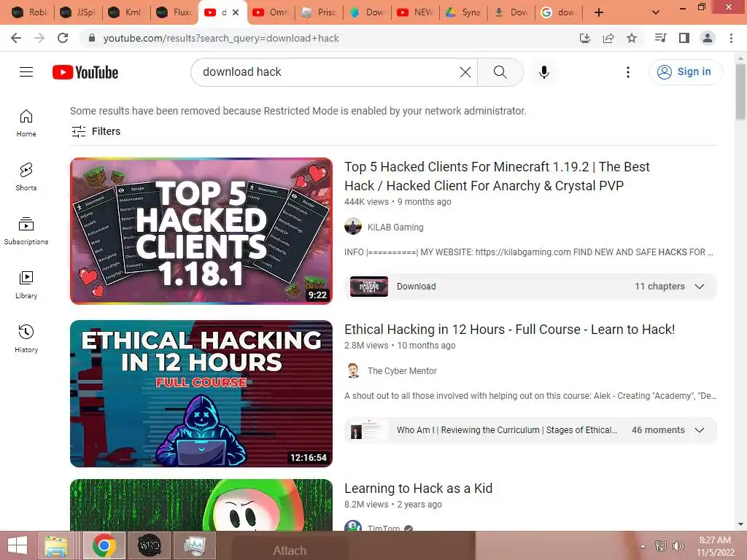Open YouTube settings three-dot menu

[x=628, y=72]
